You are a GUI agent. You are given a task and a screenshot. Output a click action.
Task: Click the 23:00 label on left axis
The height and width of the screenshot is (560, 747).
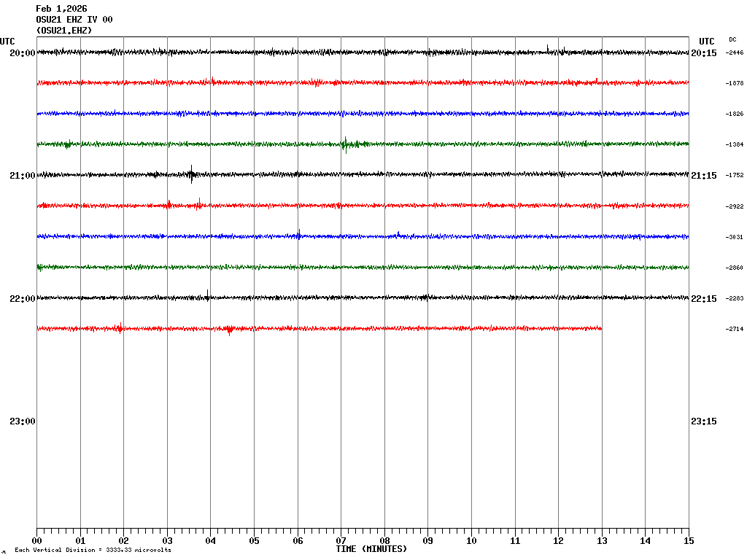pyautogui.click(x=22, y=421)
